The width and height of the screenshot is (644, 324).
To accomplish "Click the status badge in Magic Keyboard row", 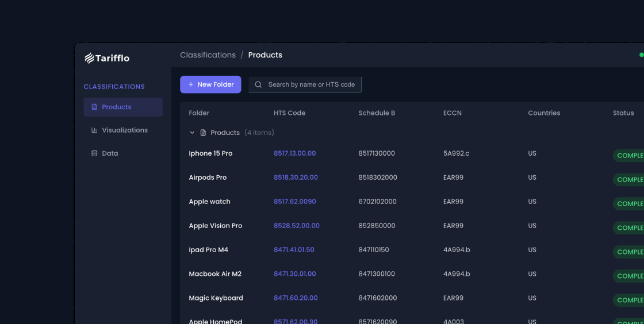I will click(628, 300).
